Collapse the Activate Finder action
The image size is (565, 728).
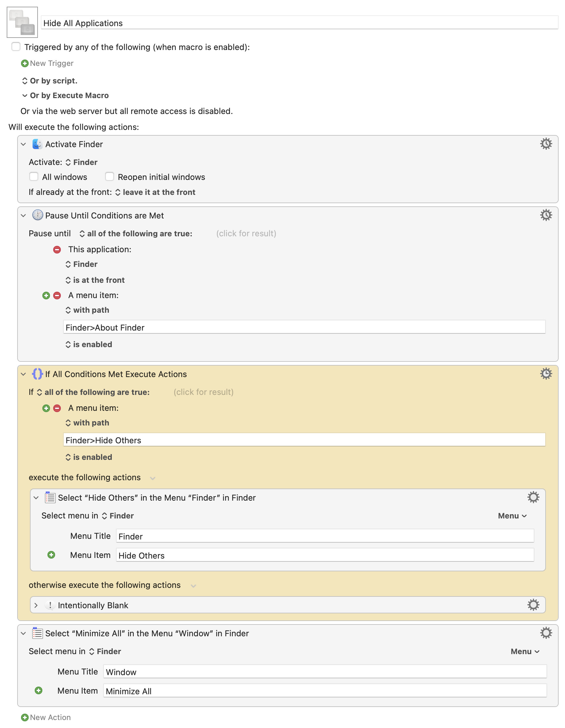coord(23,144)
